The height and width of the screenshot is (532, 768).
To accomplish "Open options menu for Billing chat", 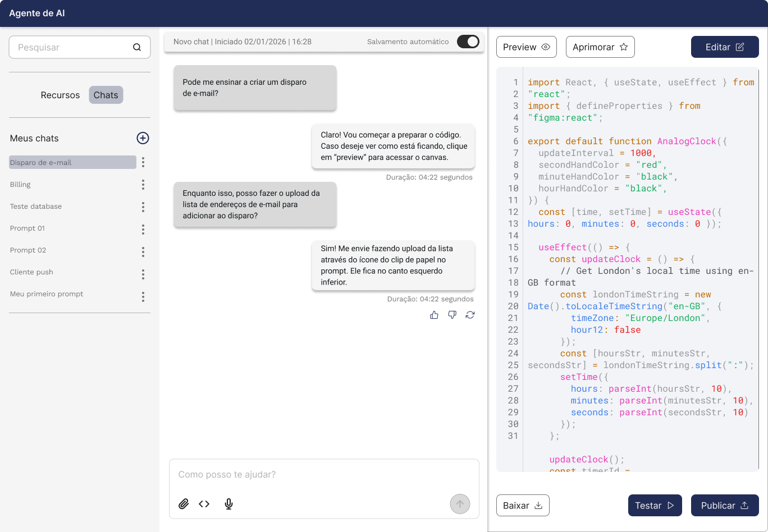I will click(x=143, y=185).
